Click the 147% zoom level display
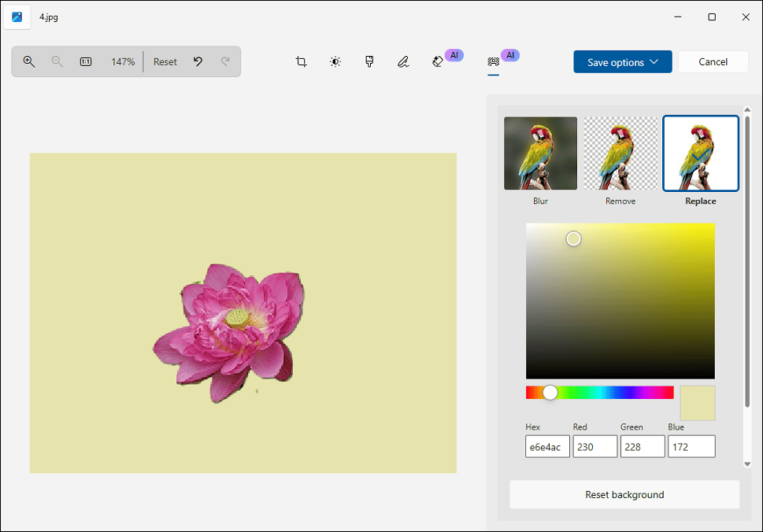Screen dimensions: 763x532 (x=123, y=61)
